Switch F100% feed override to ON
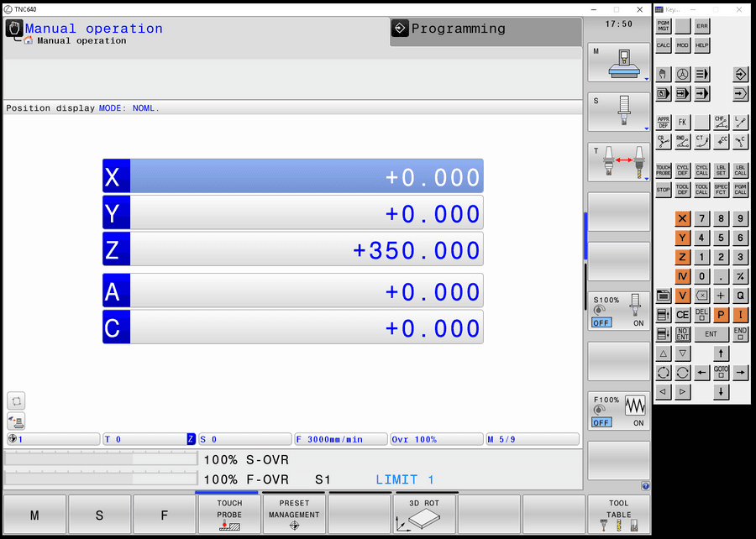 638,422
